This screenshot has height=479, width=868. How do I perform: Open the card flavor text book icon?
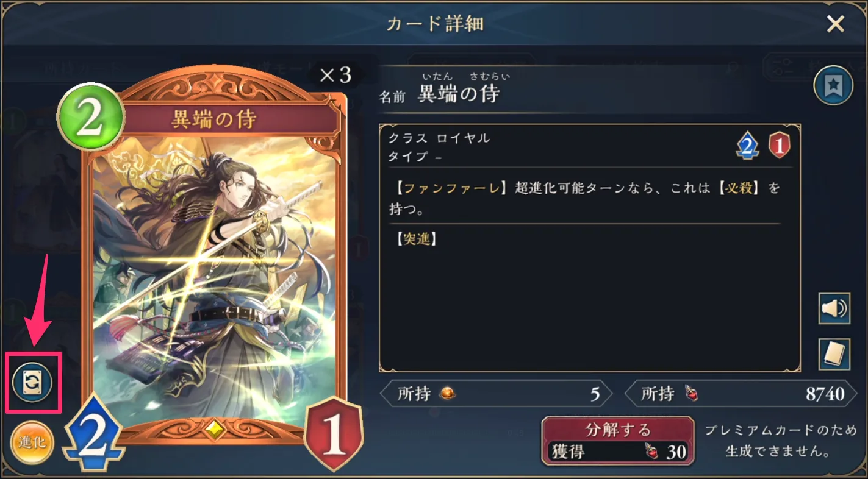[x=834, y=354]
